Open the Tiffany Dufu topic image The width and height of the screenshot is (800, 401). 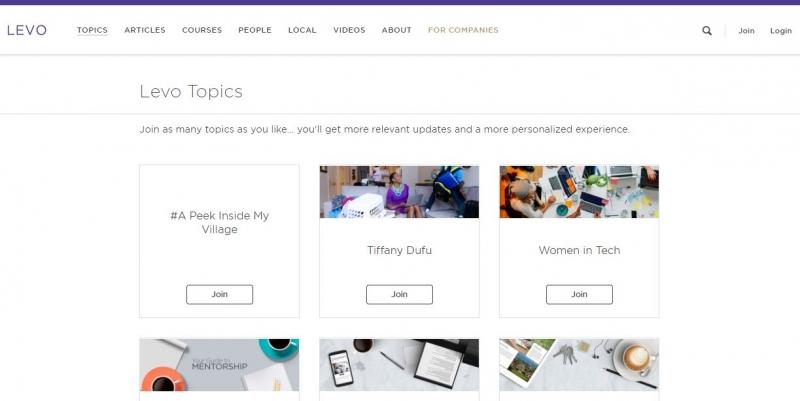coord(399,192)
